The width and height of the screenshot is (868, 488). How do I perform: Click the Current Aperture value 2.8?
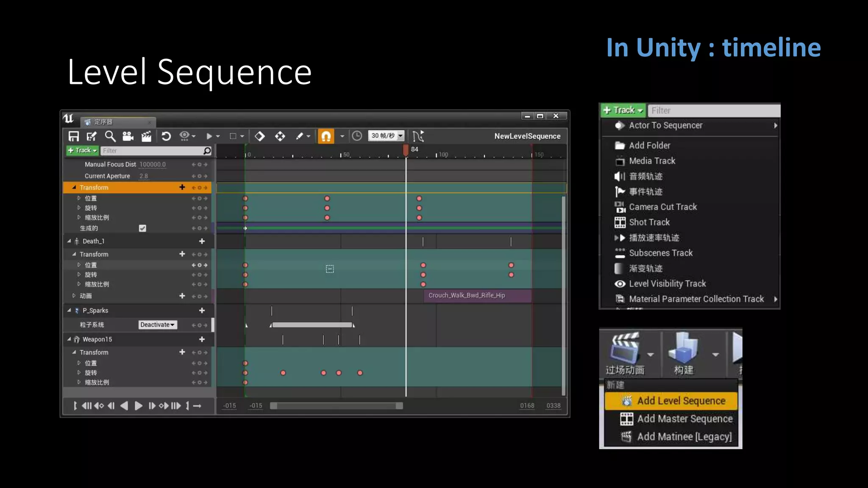144,176
